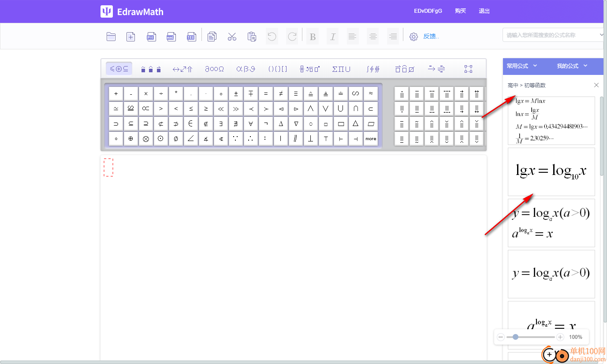Insert the division ÷ symbol
Image resolution: width=607 pixels, height=364 pixels.
coord(161,93)
